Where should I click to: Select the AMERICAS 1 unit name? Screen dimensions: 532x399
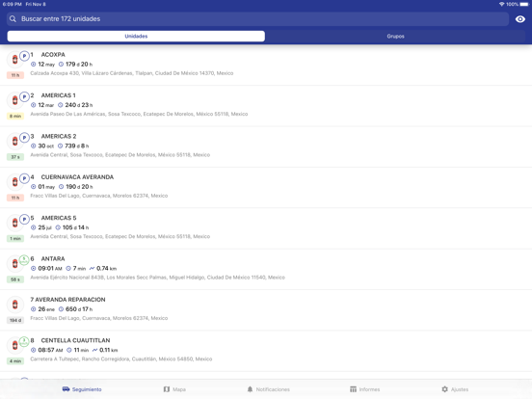point(59,95)
